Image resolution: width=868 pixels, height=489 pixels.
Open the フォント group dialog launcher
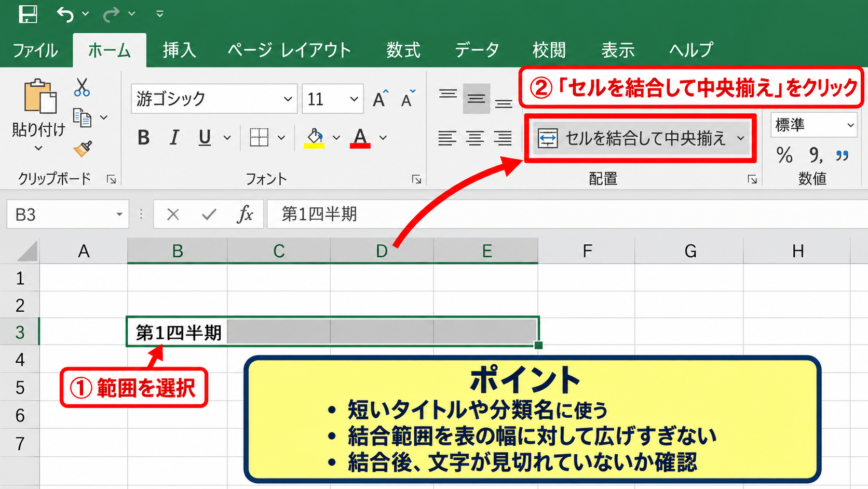point(416,179)
